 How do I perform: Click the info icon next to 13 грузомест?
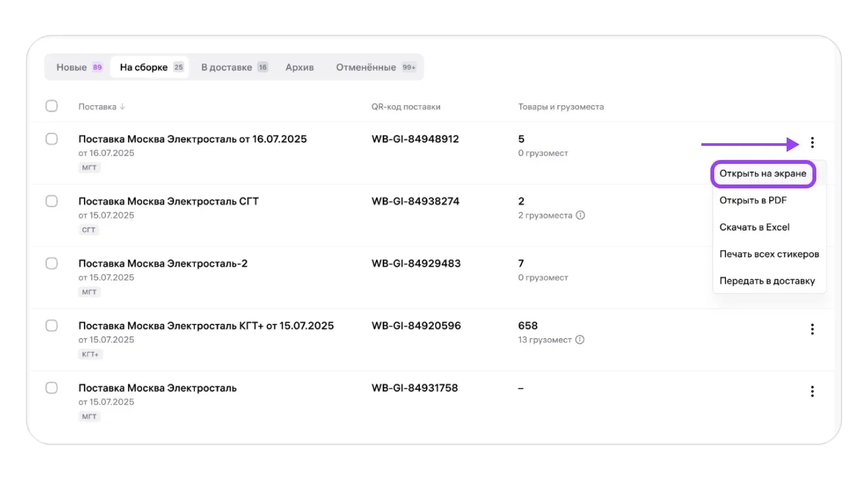point(579,340)
